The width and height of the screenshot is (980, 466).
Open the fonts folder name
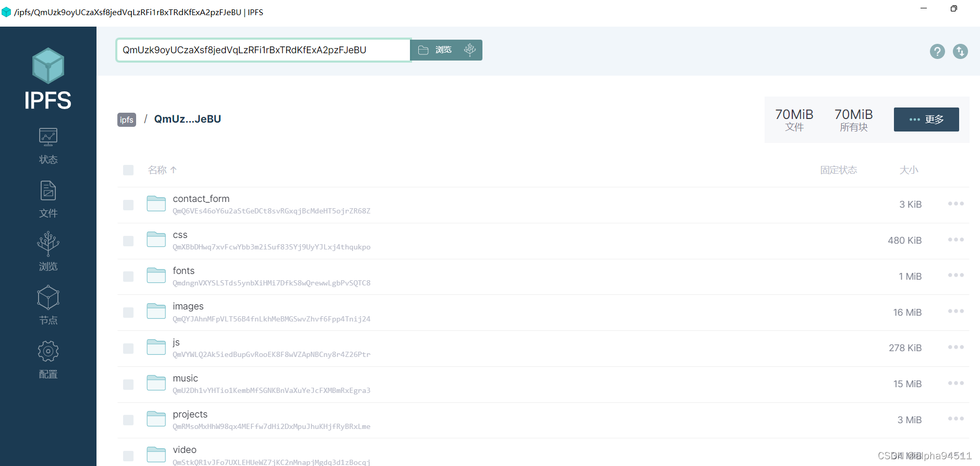point(184,271)
